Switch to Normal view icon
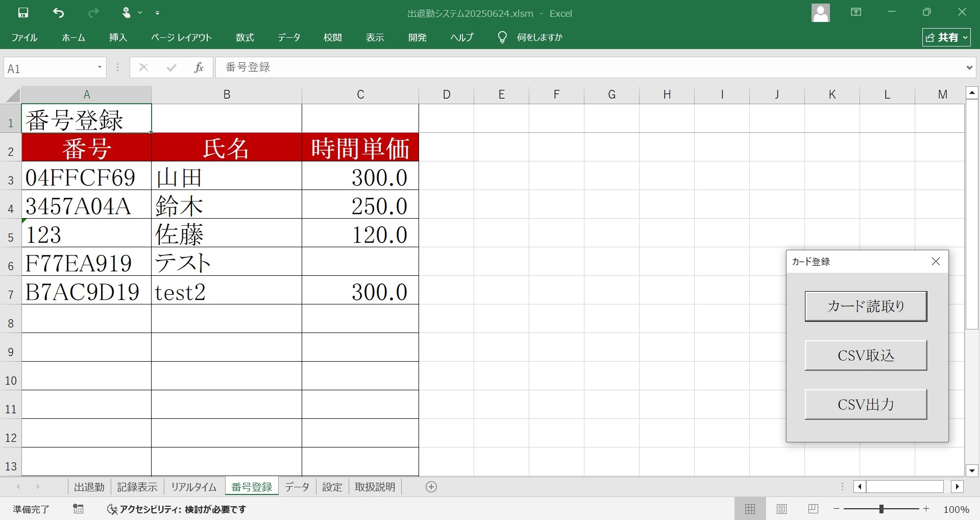980x520 pixels. [750, 509]
